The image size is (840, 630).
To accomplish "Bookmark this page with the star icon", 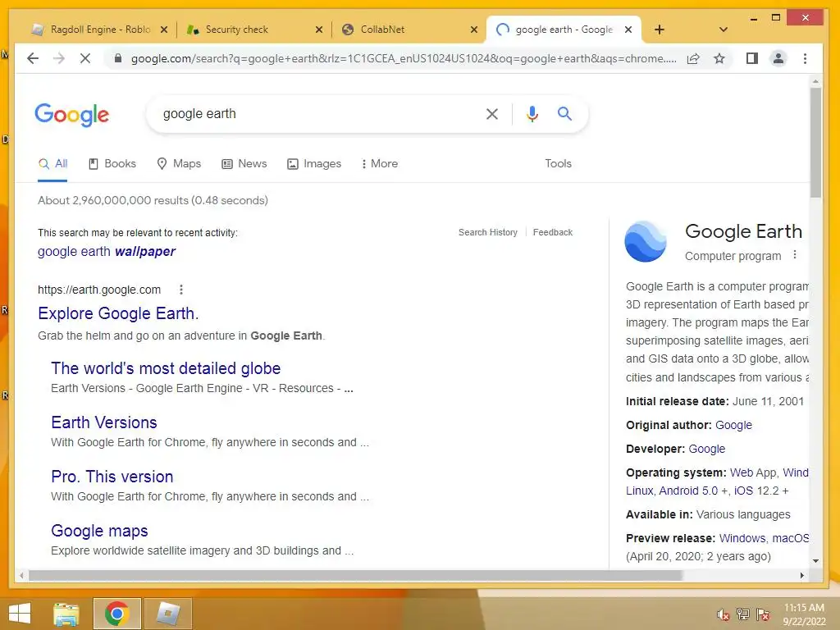I will point(719,58).
